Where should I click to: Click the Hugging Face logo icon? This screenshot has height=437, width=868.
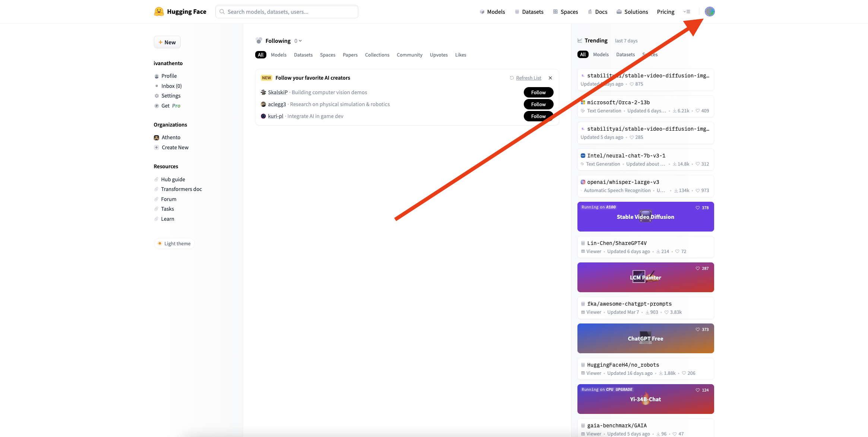pos(159,12)
